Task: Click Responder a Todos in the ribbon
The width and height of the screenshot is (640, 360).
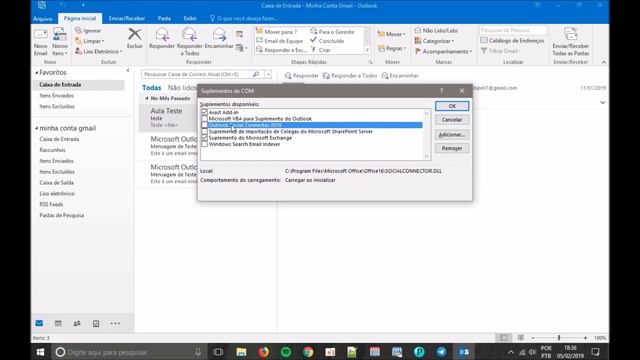Action: (190, 42)
